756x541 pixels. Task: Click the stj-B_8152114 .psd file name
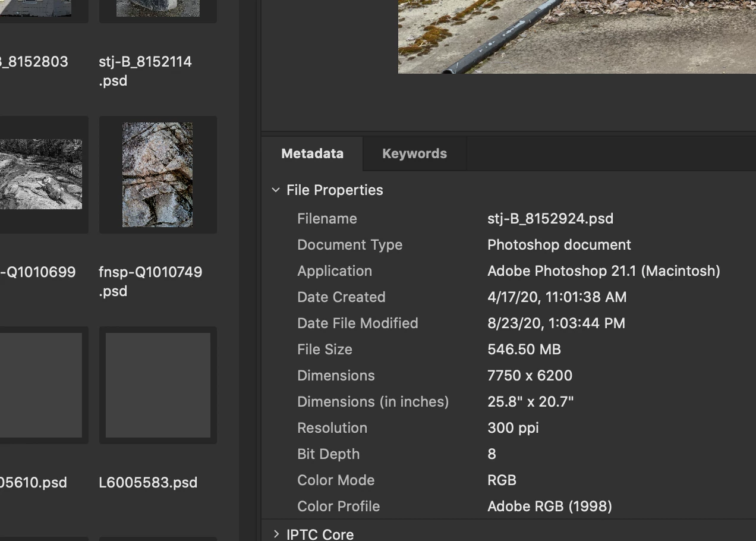(x=145, y=71)
